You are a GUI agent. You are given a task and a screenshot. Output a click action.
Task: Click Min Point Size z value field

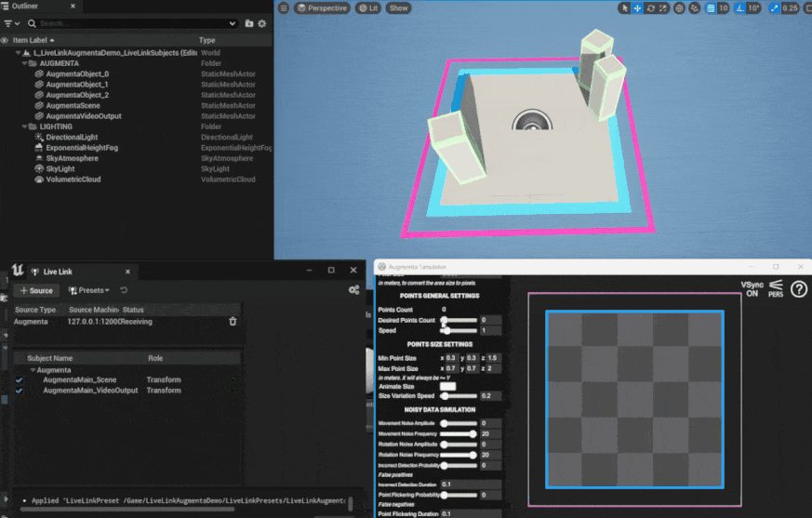click(x=494, y=358)
